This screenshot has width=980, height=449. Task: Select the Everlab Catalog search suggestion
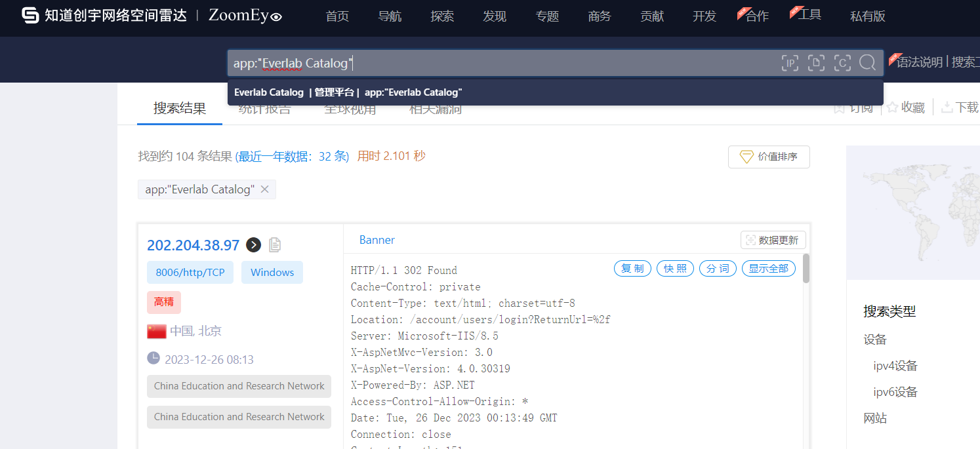coord(556,92)
